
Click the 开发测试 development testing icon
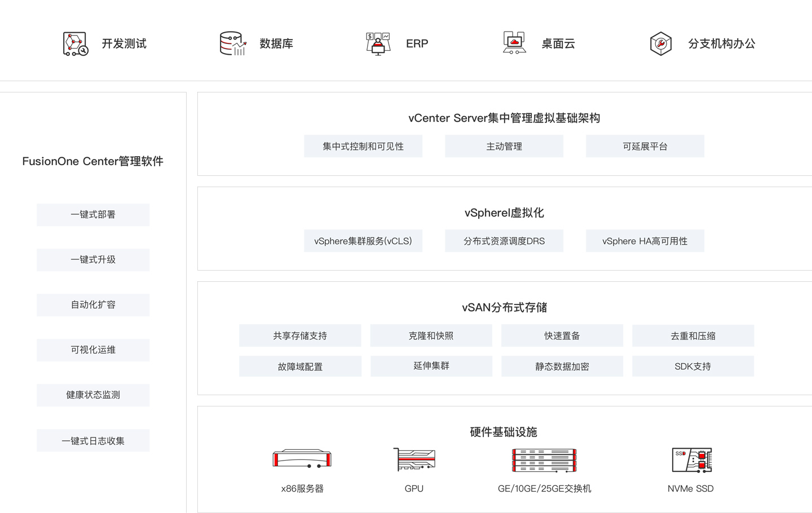tap(76, 43)
